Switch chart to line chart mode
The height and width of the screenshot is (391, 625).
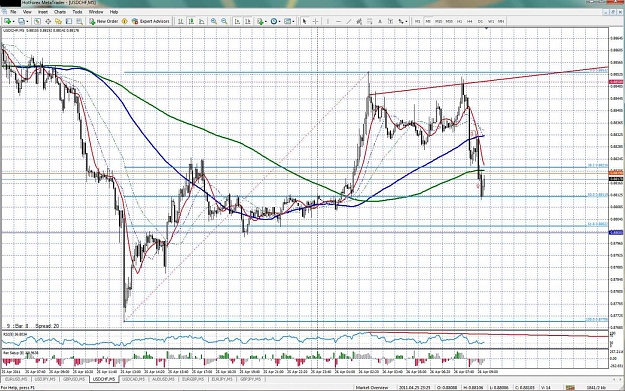(202, 21)
